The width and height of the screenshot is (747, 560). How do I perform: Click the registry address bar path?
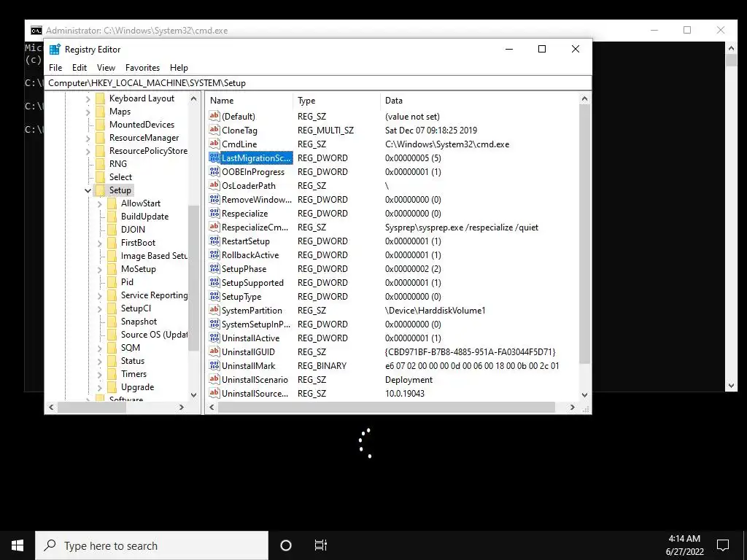(318, 83)
